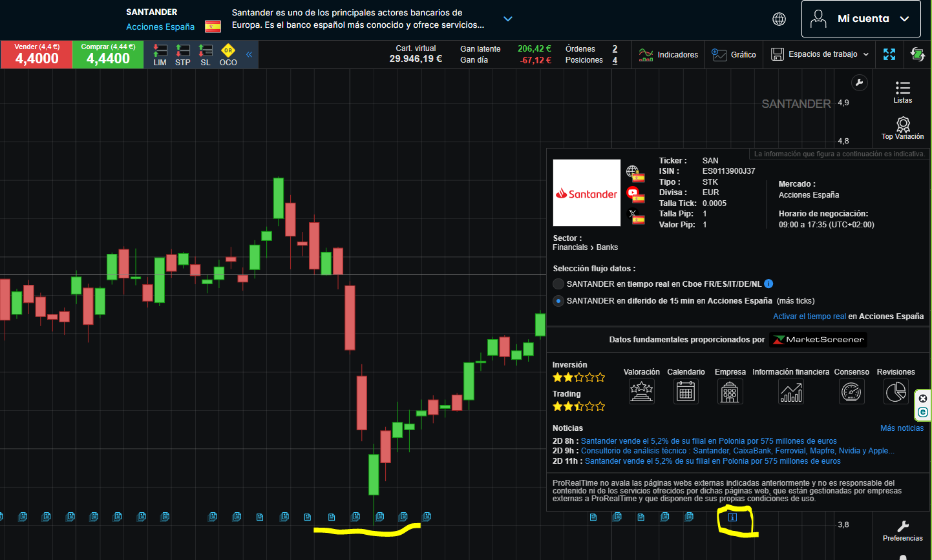
Task: Click the Inversión star rating
Action: pos(578,377)
